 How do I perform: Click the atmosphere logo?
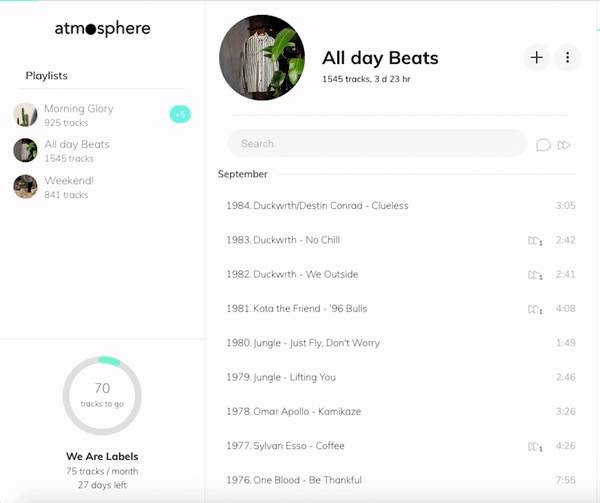click(103, 28)
